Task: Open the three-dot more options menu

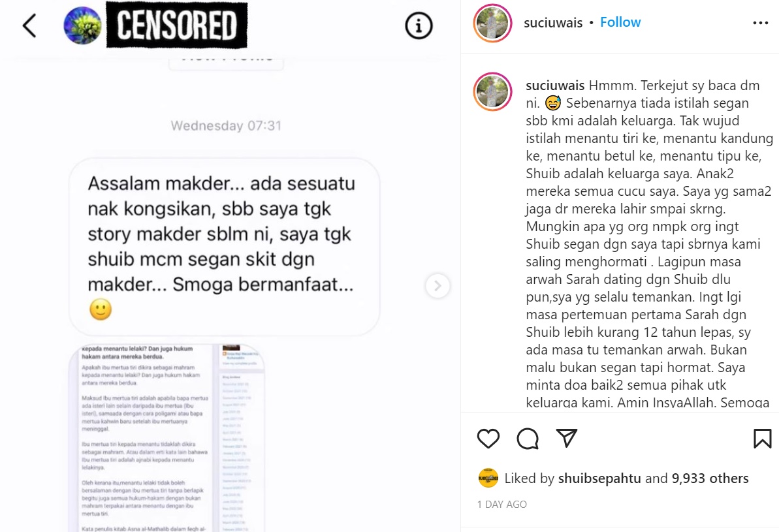Action: point(760,23)
